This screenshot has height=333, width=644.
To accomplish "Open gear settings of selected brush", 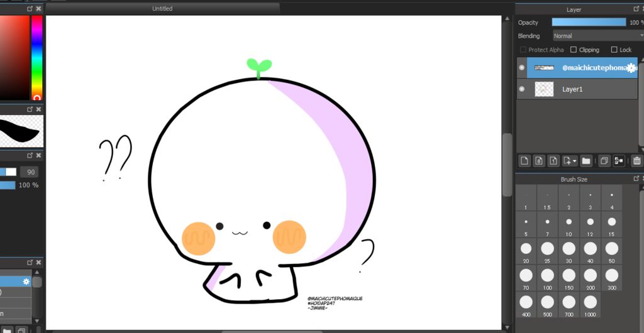I will pyautogui.click(x=26, y=281).
